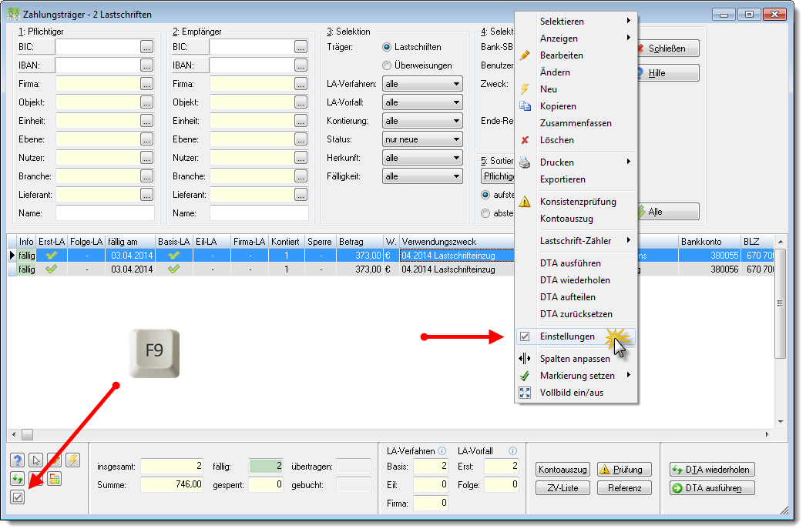Click the Hilfe button
The height and width of the screenshot is (532, 806).
pyautogui.click(x=668, y=73)
